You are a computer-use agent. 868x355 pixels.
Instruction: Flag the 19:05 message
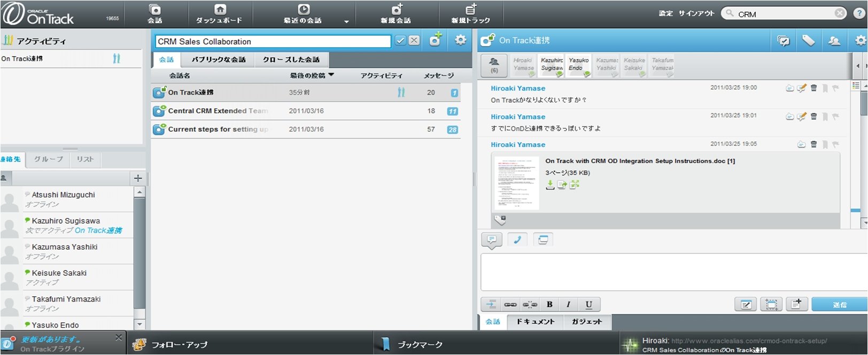[835, 144]
